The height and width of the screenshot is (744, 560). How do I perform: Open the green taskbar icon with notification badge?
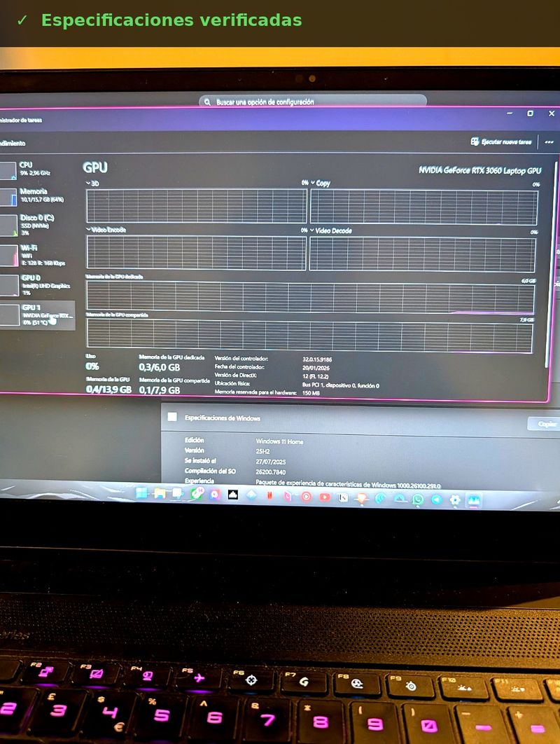pyautogui.click(x=197, y=494)
